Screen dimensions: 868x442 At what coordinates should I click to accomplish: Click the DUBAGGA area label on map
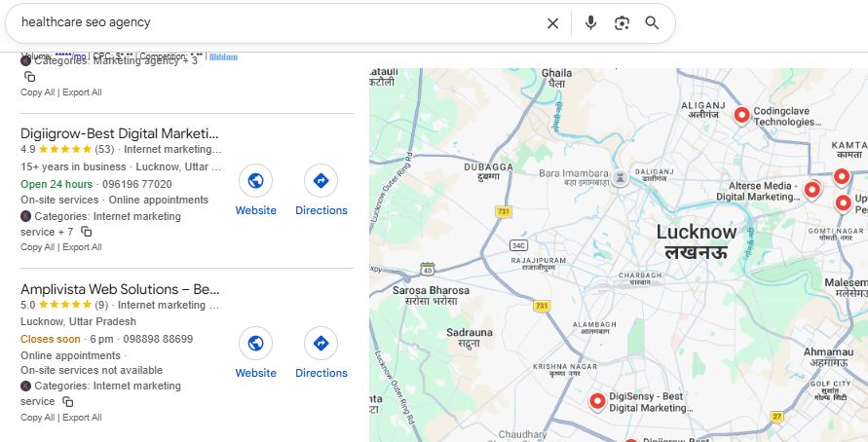[488, 171]
